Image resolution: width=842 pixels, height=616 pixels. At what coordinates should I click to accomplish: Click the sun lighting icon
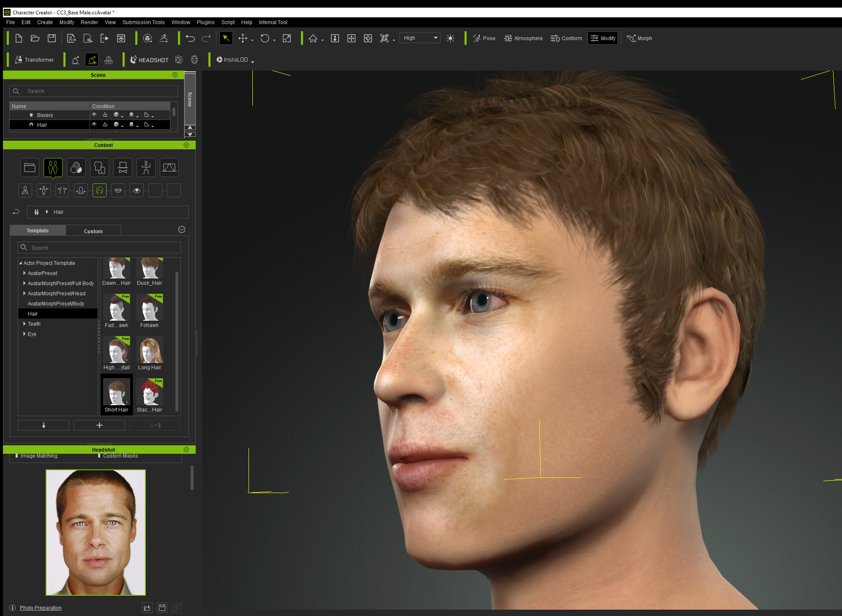[x=450, y=38]
